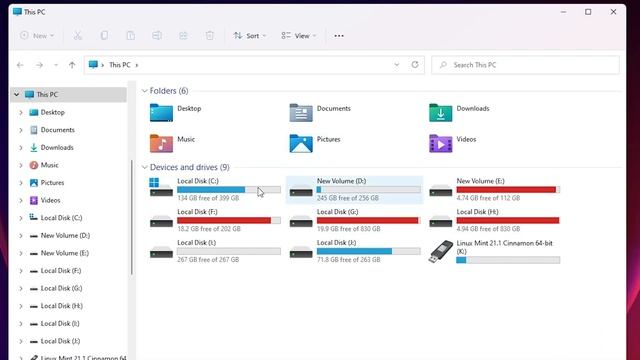Click This PC breadcrumb in address bar

pos(120,65)
